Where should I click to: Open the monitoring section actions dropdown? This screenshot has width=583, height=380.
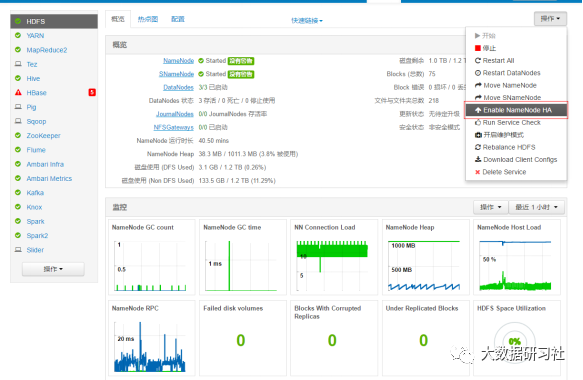coord(491,207)
